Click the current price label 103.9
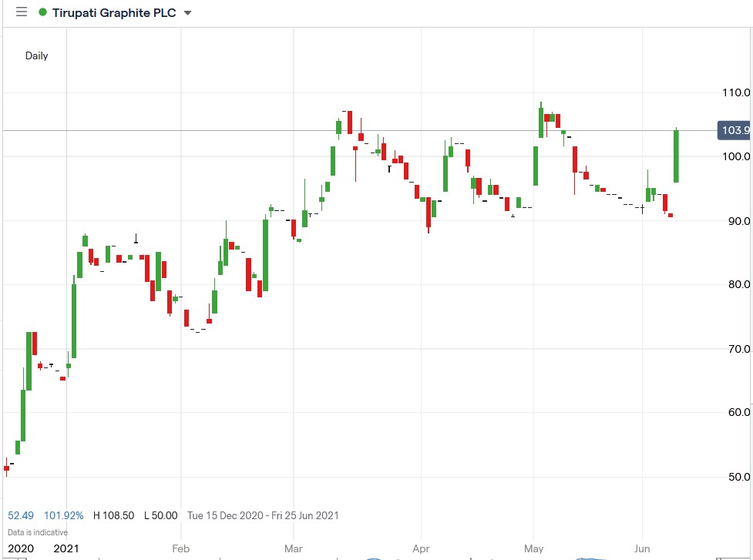 pos(735,130)
